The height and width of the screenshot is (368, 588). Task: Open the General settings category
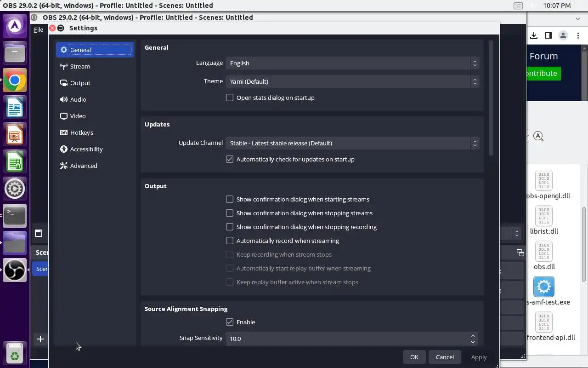pos(95,50)
